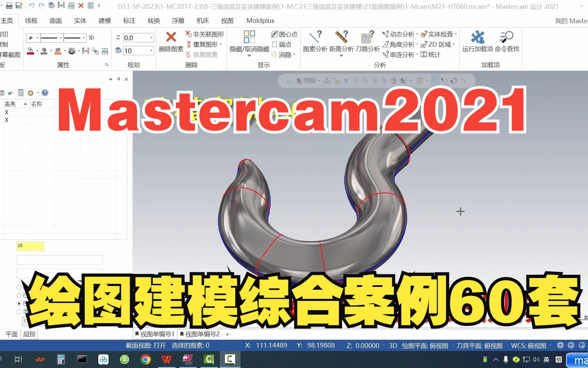The height and width of the screenshot is (368, 588).
Task: Open the point style dropdown
Action: click(37, 38)
